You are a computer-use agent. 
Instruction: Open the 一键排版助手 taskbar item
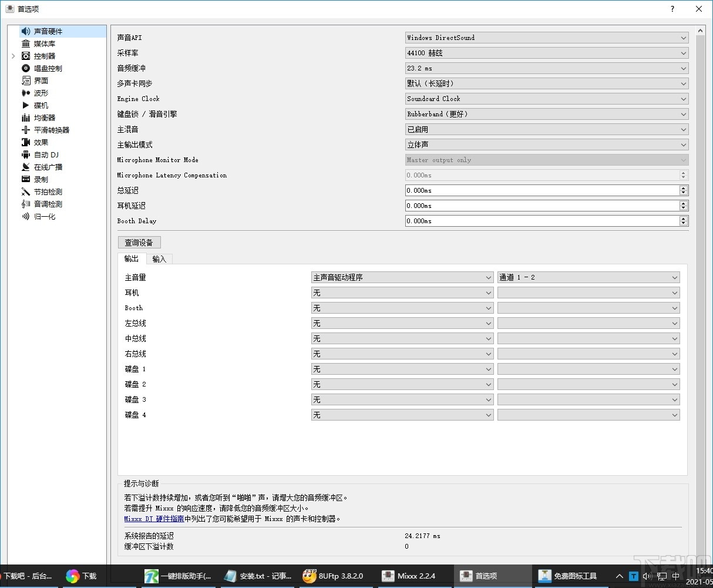[x=179, y=576]
